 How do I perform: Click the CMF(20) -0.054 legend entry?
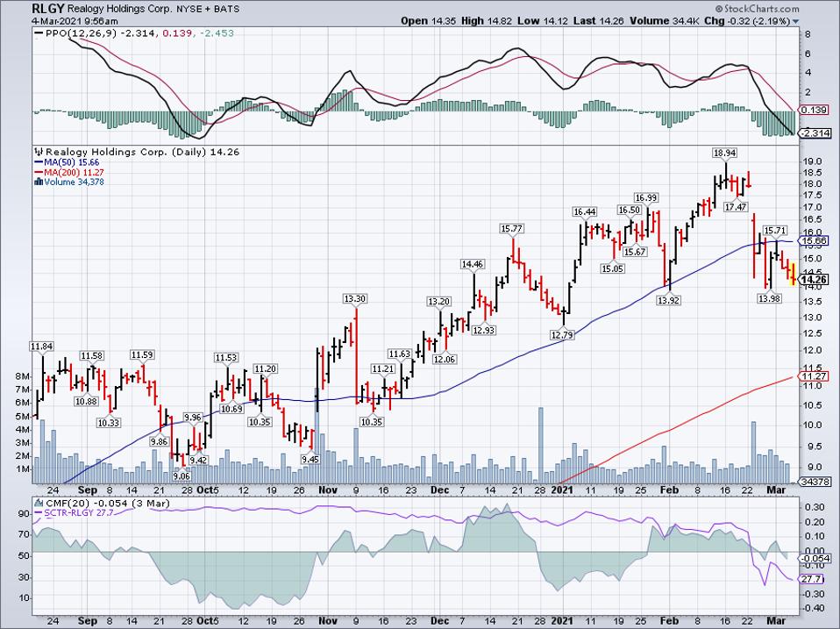pos(107,503)
